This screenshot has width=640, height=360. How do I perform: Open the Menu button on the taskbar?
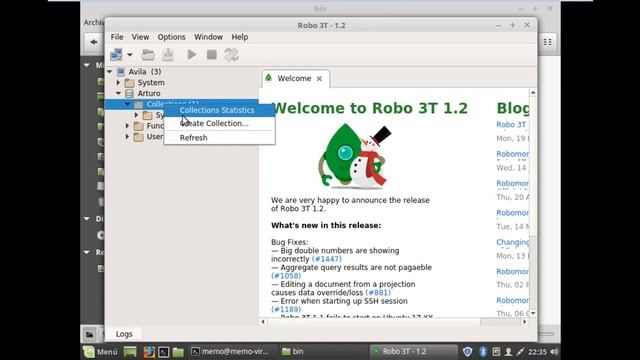pos(100,351)
